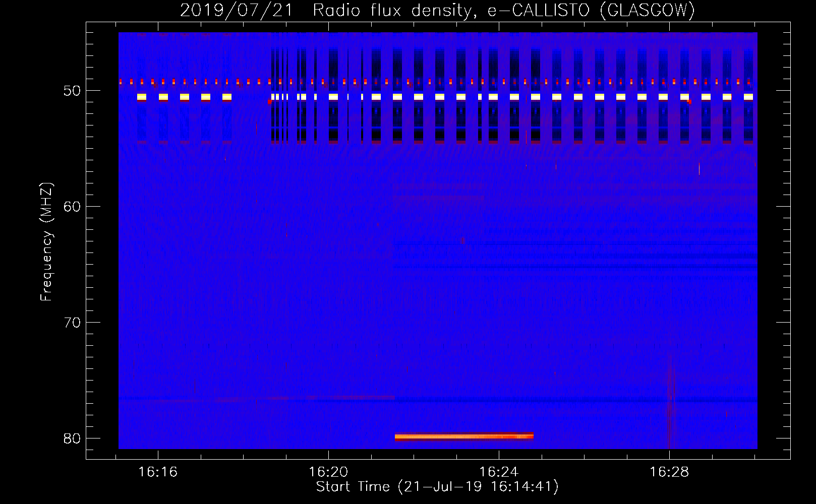Click the 70 frequency tick label
This screenshot has height=504, width=816.
pos(72,323)
